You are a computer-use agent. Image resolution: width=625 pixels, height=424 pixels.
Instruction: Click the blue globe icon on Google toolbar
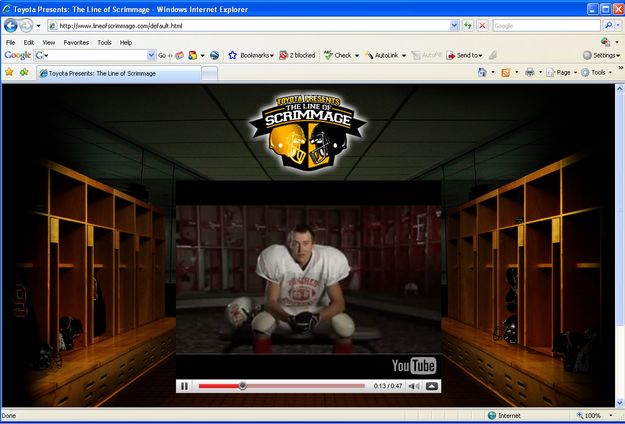coord(214,55)
